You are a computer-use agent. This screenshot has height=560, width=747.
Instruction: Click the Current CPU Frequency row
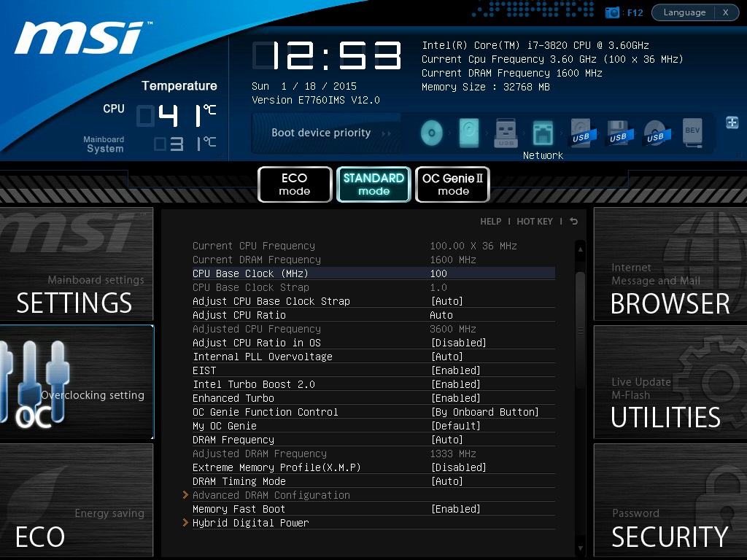point(373,246)
